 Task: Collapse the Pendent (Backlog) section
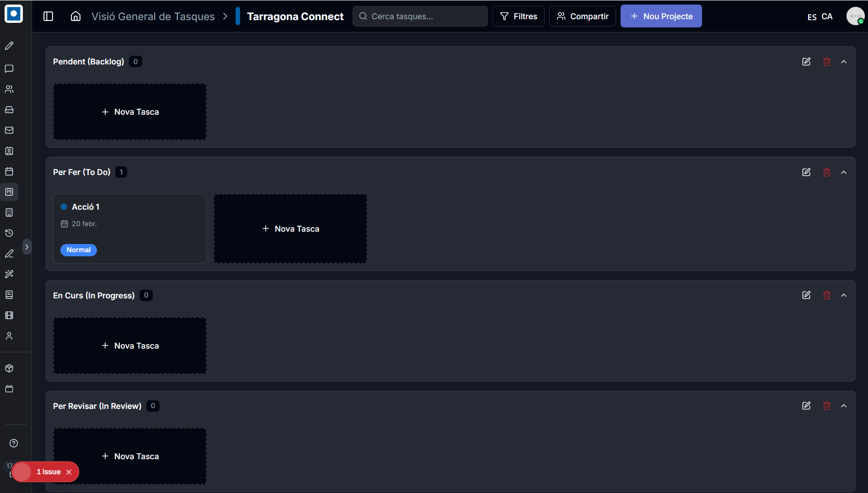844,62
